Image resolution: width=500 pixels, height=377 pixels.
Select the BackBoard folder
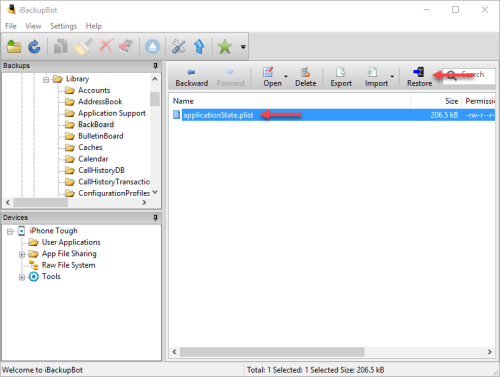coord(96,124)
